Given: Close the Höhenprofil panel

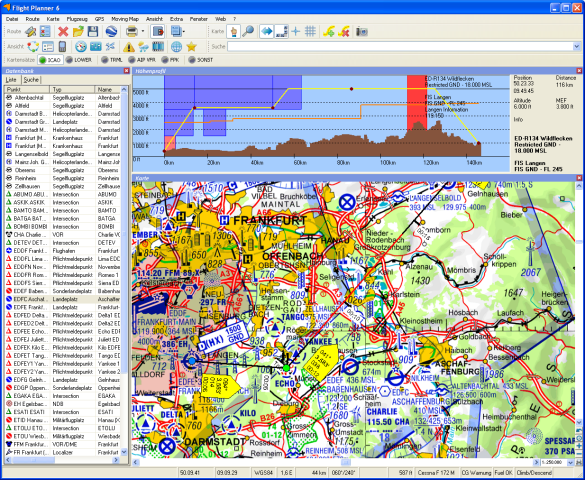Looking at the screenshot, I should coord(579,71).
